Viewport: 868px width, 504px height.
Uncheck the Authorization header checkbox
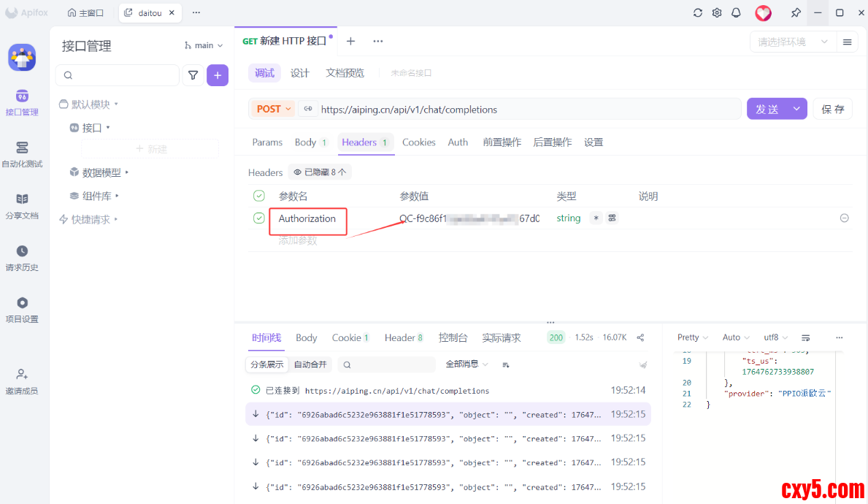coord(259,218)
